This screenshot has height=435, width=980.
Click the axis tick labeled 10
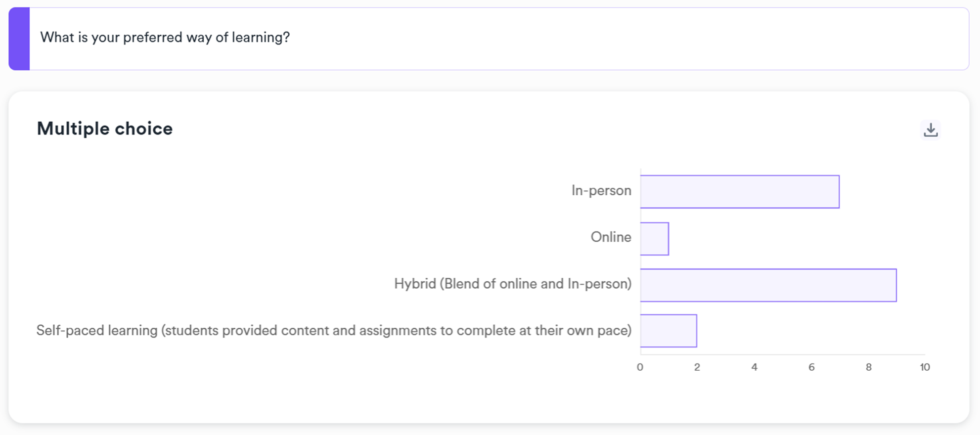[x=925, y=367]
